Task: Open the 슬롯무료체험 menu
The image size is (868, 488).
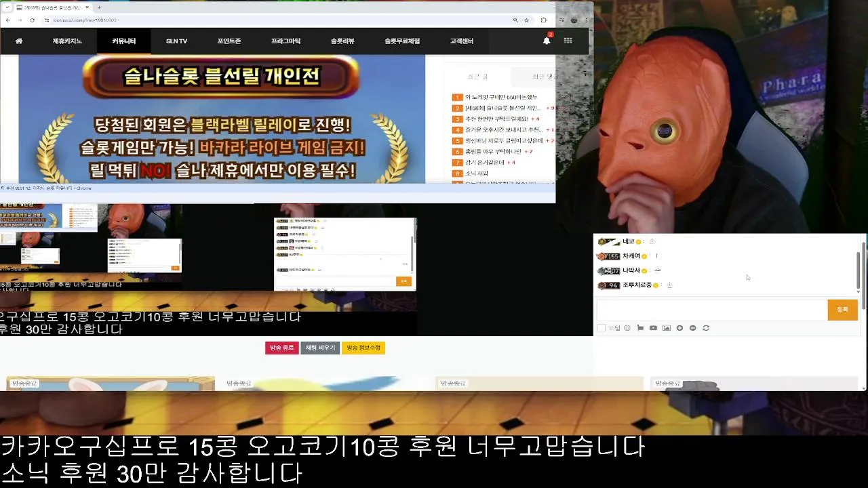Action: 402,41
